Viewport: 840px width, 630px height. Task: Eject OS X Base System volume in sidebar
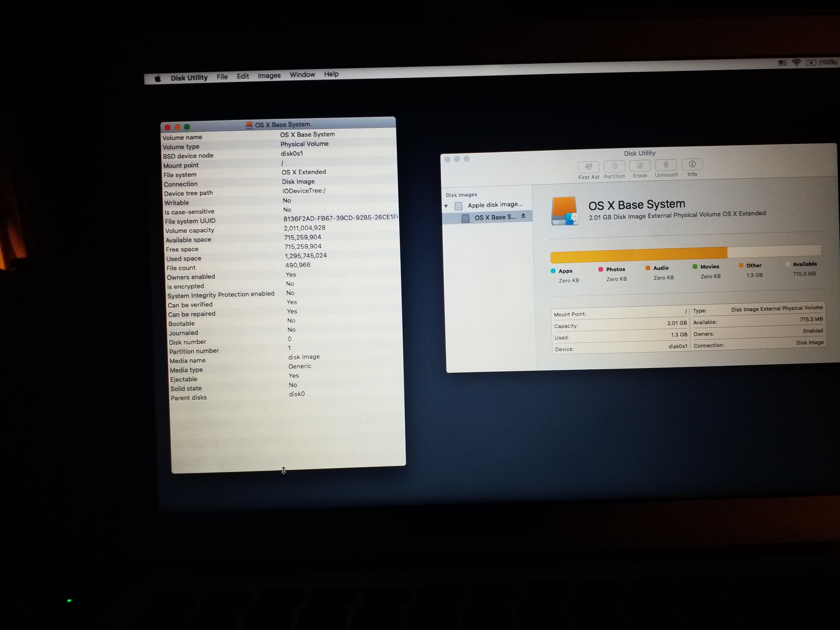(523, 216)
